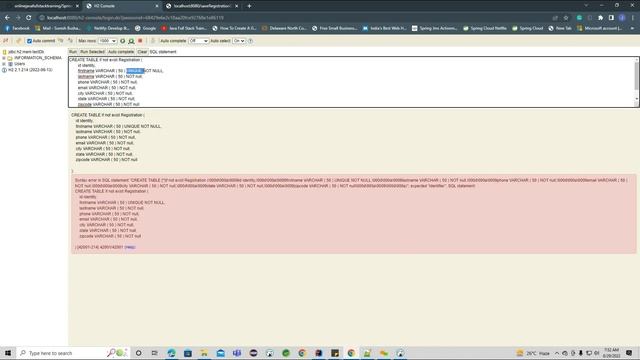Click the SQL editor vertical scrollbar
This screenshot has width=640, height=360.
pyautogui.click(x=636, y=82)
